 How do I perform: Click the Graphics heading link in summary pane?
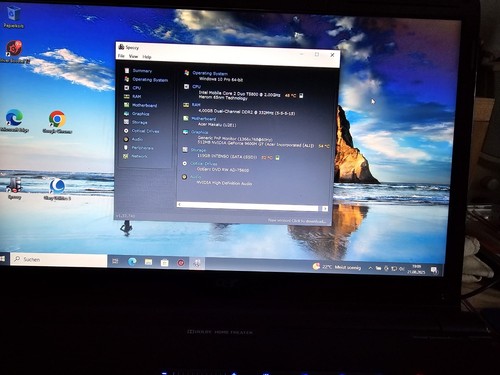[x=199, y=132]
